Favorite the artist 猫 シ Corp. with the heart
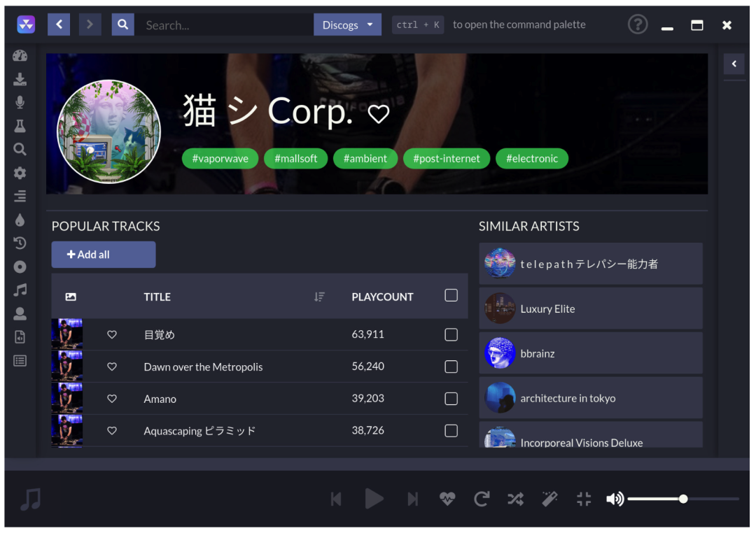Image resolution: width=756 pixels, height=533 pixels. tap(379, 114)
